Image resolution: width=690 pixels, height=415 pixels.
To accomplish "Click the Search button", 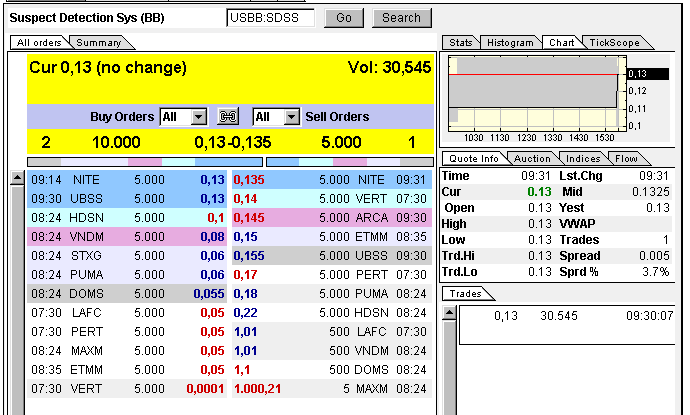I will [x=401, y=18].
